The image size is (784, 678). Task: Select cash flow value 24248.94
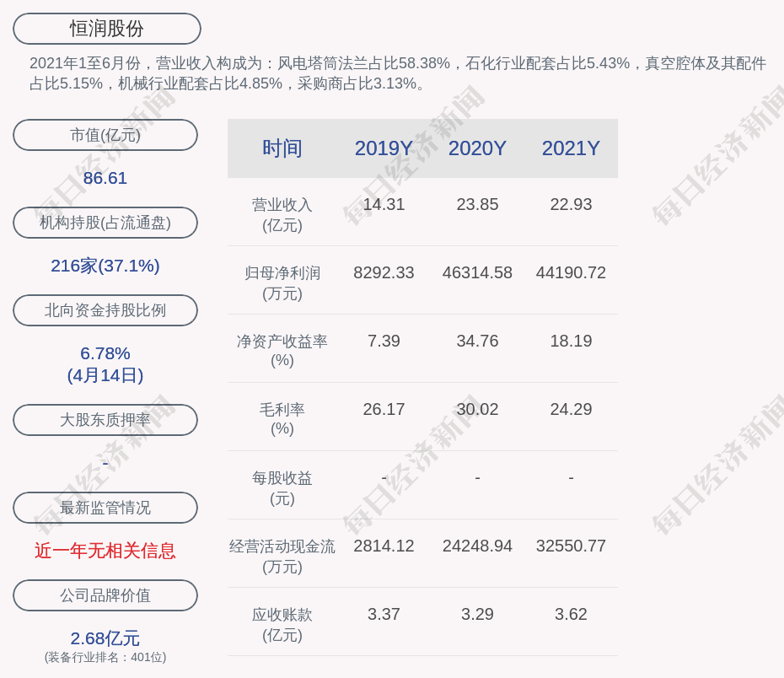[x=477, y=546]
